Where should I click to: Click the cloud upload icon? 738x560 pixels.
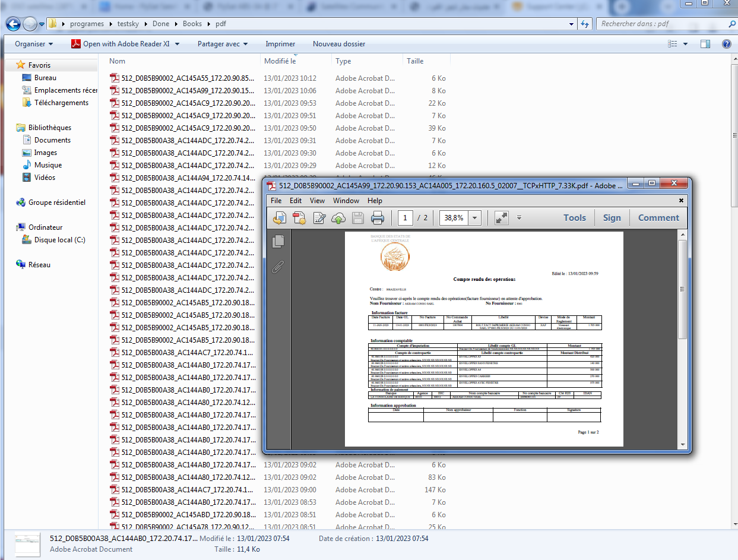pos(338,218)
